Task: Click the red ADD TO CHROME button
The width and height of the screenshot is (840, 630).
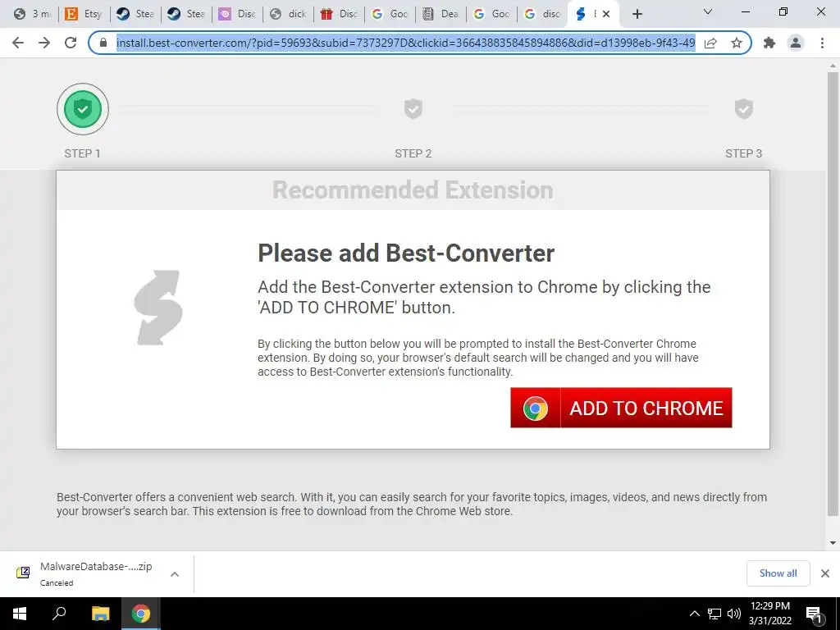Action: click(621, 408)
